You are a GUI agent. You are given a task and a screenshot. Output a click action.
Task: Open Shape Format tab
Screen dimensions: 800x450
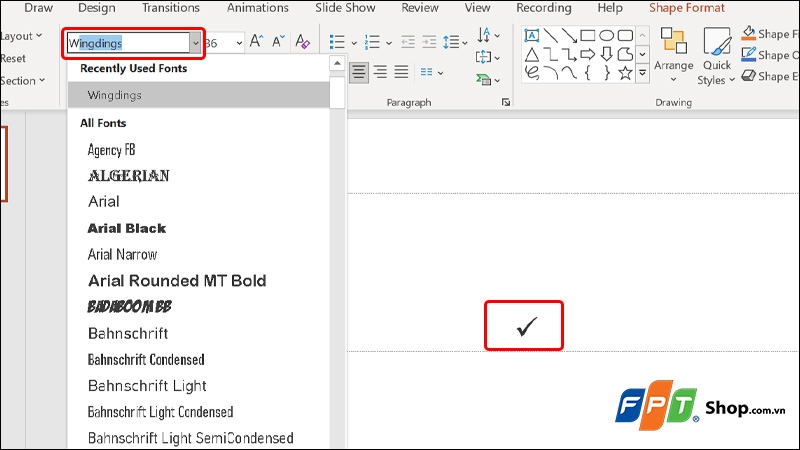click(687, 8)
